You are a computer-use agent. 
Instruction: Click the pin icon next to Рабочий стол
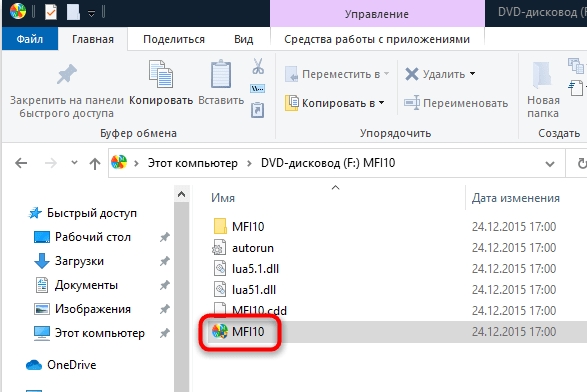pyautogui.click(x=165, y=237)
